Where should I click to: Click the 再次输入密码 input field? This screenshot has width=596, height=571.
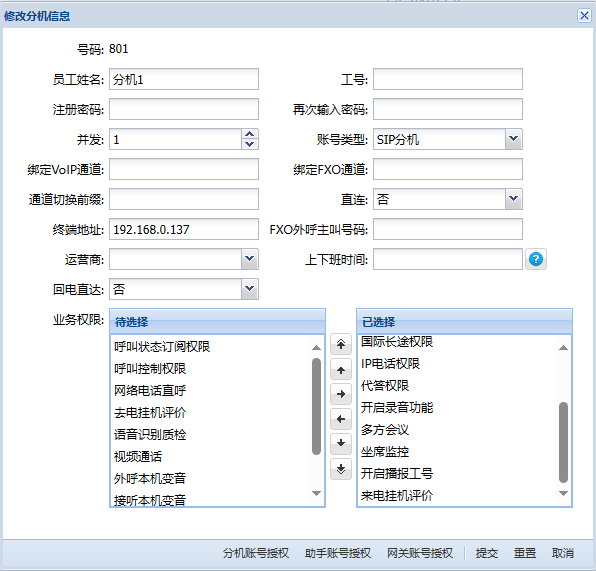pyautogui.click(x=448, y=109)
